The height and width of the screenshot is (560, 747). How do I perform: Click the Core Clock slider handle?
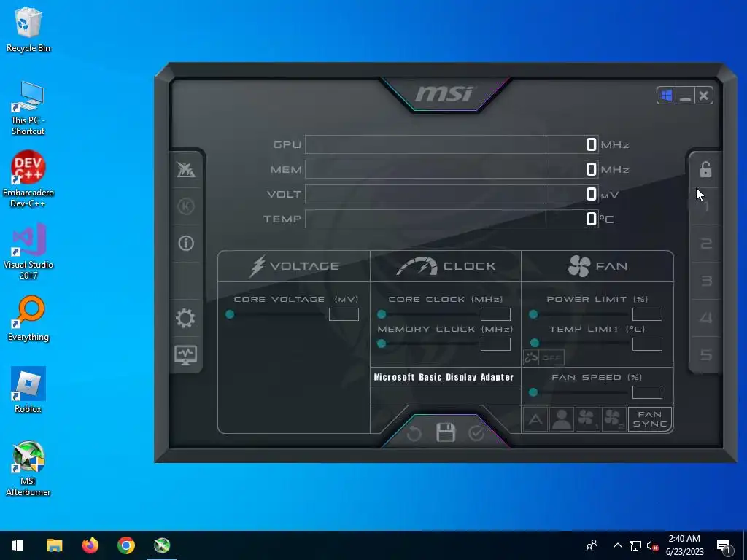pyautogui.click(x=381, y=314)
